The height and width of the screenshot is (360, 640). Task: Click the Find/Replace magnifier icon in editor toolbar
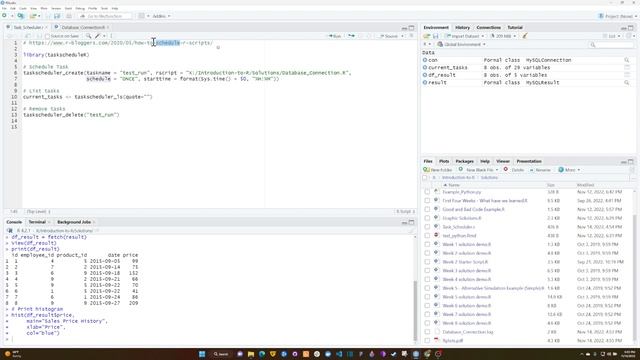click(x=88, y=36)
